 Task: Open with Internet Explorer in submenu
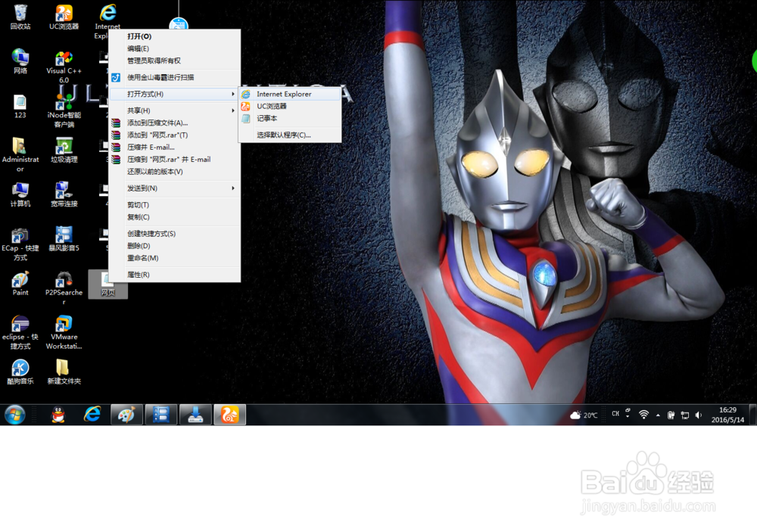pos(290,94)
